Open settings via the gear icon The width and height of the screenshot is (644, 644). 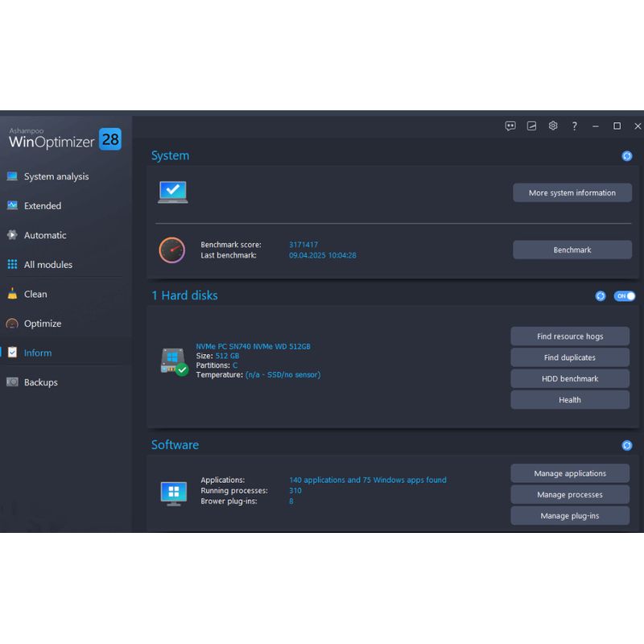pyautogui.click(x=553, y=126)
